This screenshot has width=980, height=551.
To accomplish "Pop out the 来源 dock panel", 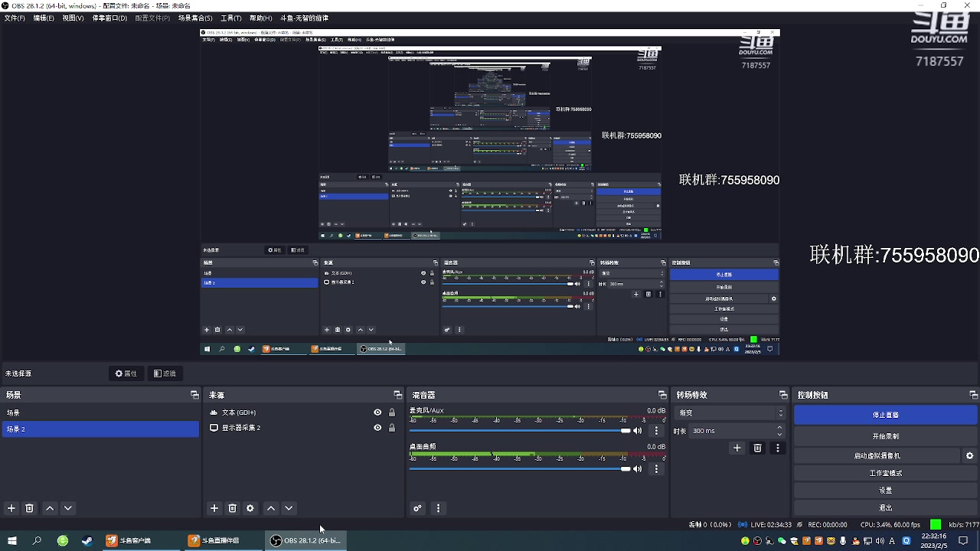I will click(x=397, y=395).
